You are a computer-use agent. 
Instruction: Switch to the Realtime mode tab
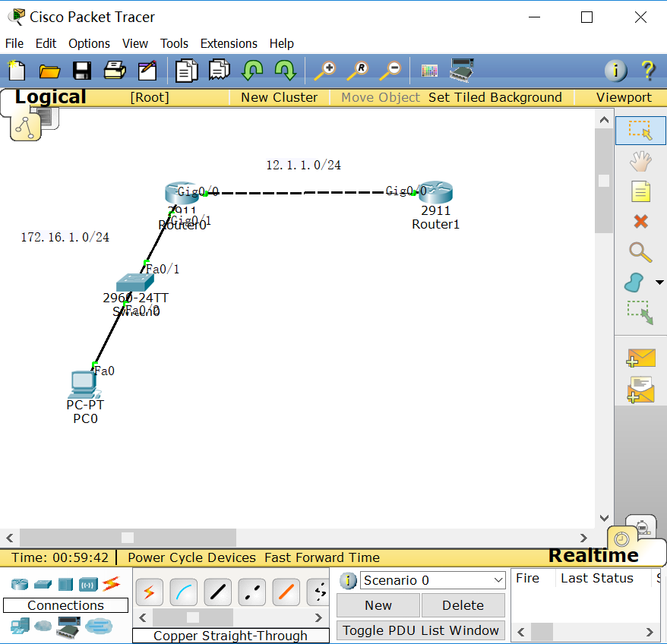click(593, 555)
